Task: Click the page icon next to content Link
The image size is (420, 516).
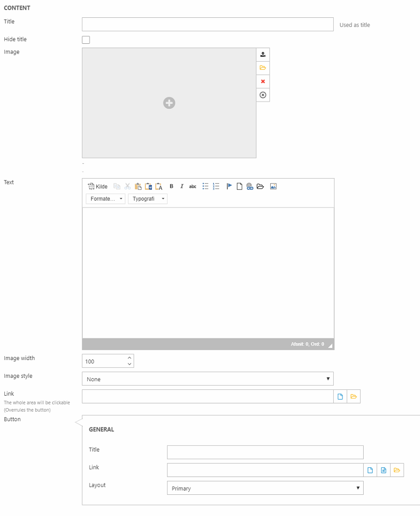Action: [x=340, y=397]
